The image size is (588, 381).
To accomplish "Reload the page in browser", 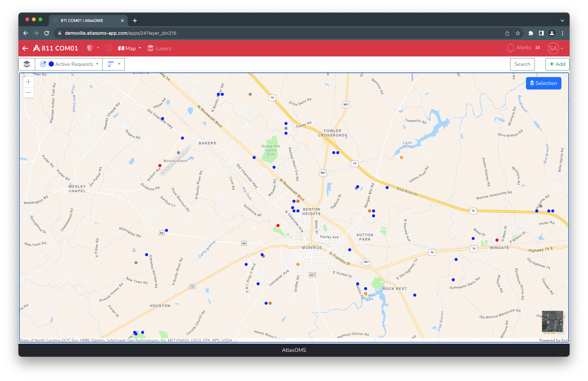I will click(47, 33).
